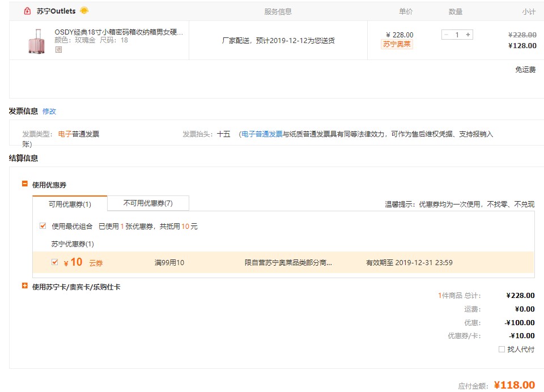Click the payable amount ¥118.00
Image resolution: width=544 pixels, height=392 pixels.
pos(515,385)
